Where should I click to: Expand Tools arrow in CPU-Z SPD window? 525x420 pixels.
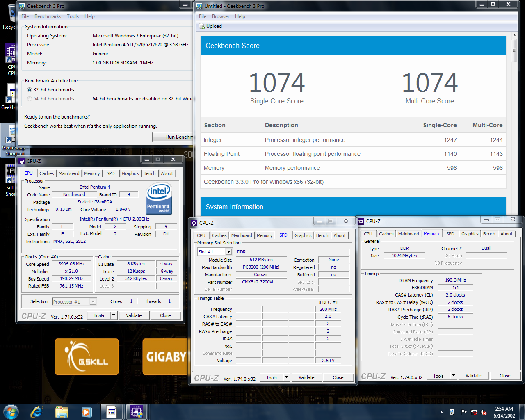286,377
